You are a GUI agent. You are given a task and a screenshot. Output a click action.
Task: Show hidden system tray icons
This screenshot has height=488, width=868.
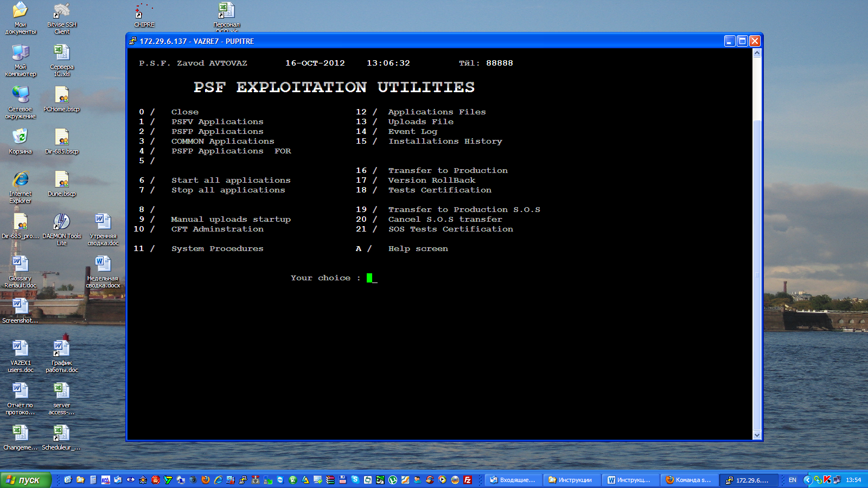pyautogui.click(x=808, y=480)
